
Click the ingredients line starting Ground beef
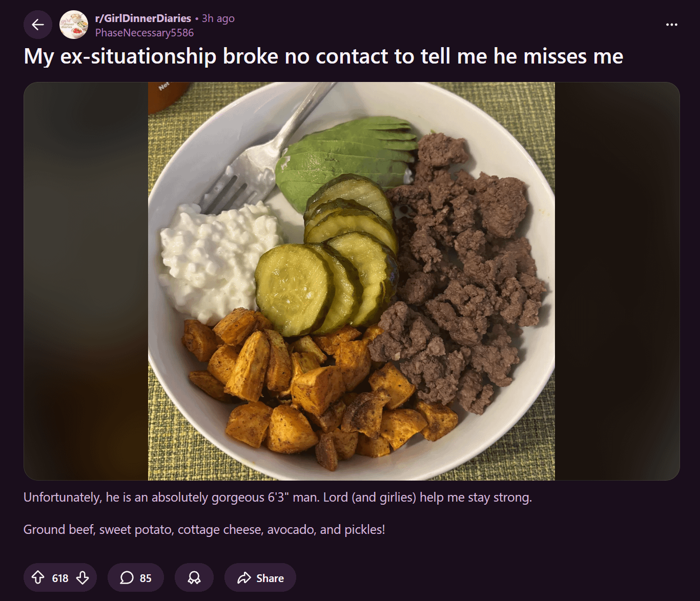(x=204, y=529)
